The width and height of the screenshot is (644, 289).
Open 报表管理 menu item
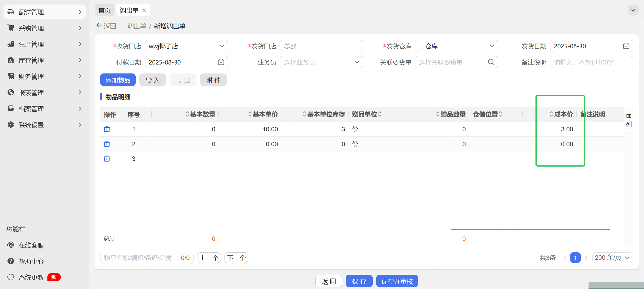pyautogui.click(x=45, y=93)
